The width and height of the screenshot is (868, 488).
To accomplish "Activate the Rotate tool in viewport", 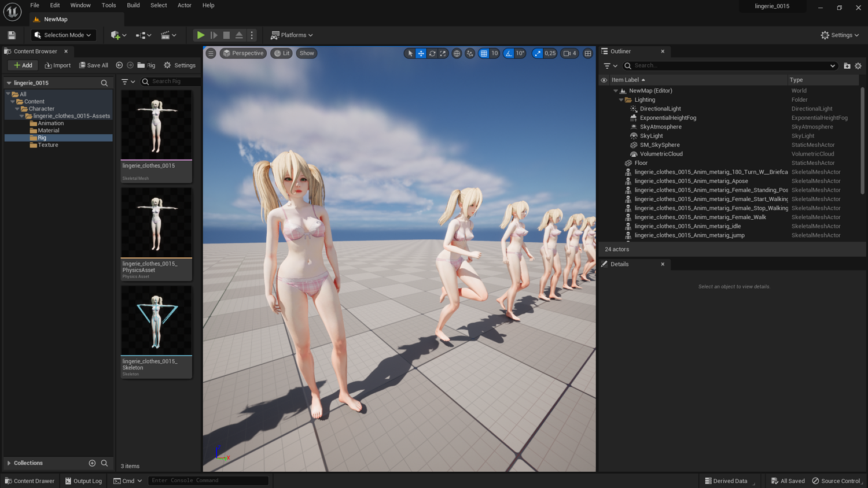I will pos(432,53).
